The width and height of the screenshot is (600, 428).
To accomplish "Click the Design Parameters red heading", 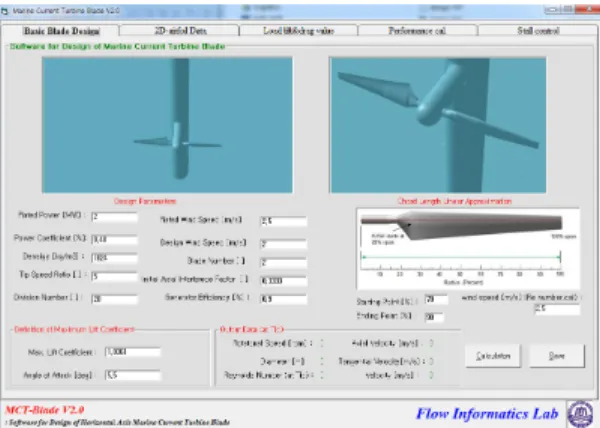I will pos(145,201).
